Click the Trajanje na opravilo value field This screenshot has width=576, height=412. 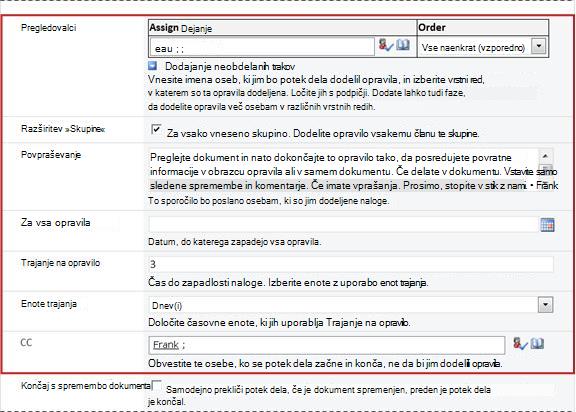[351, 264]
